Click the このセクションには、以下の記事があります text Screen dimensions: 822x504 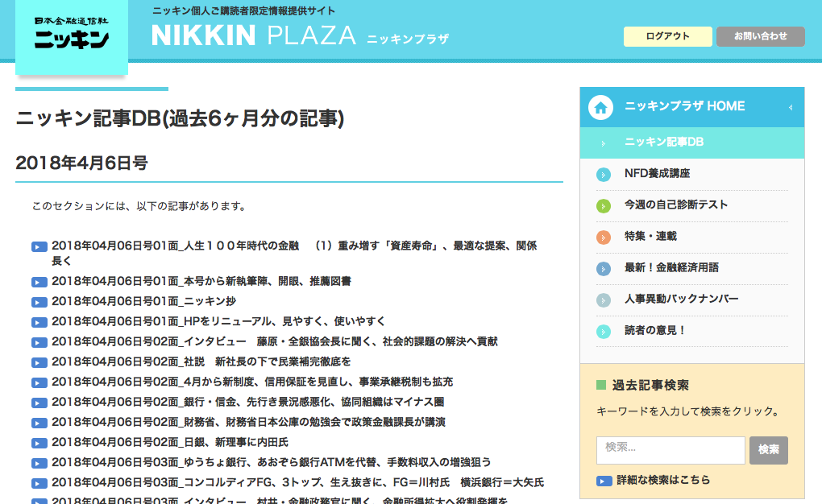point(139,206)
